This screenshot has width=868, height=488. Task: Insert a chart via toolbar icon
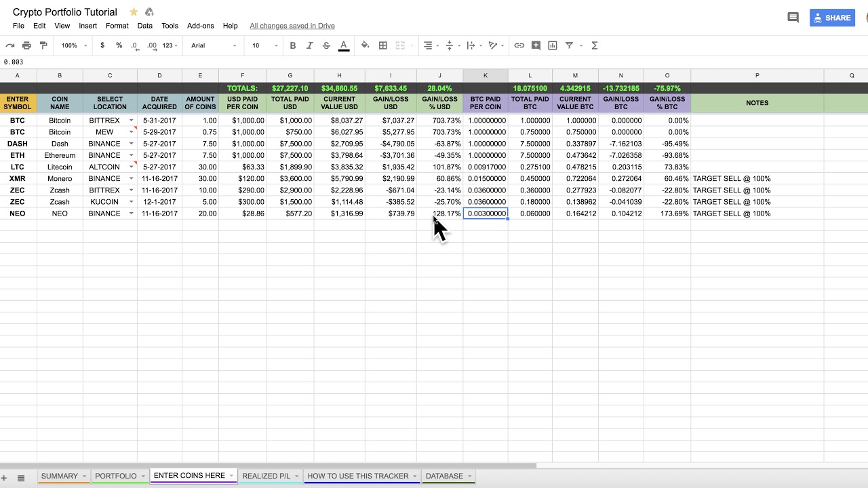click(553, 45)
